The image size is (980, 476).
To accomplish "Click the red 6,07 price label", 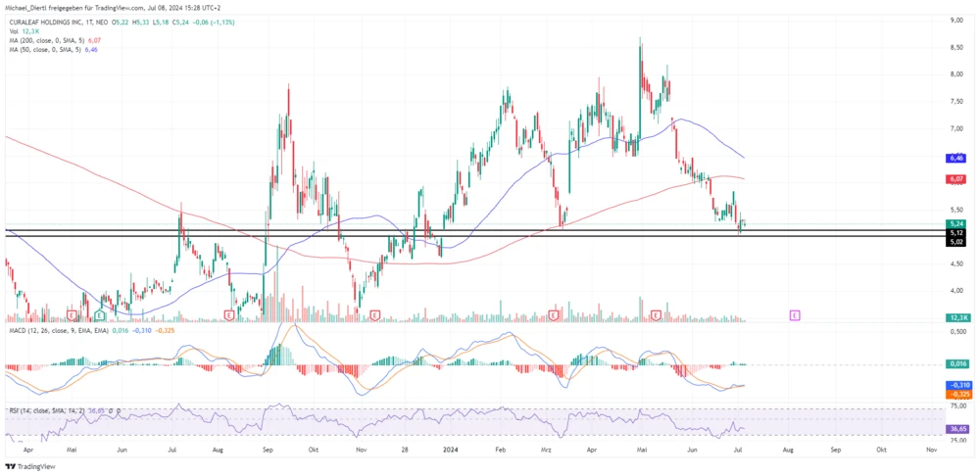I will (956, 179).
